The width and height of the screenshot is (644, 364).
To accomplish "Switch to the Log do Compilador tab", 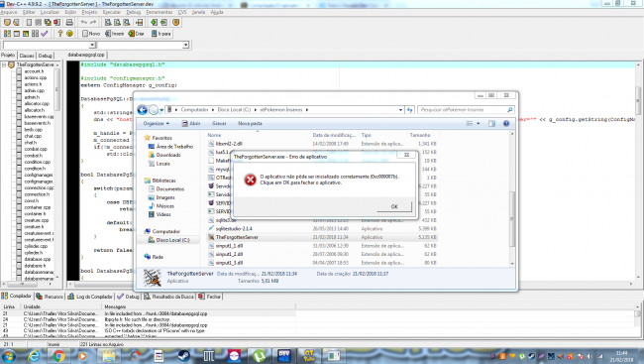I will coord(90,297).
